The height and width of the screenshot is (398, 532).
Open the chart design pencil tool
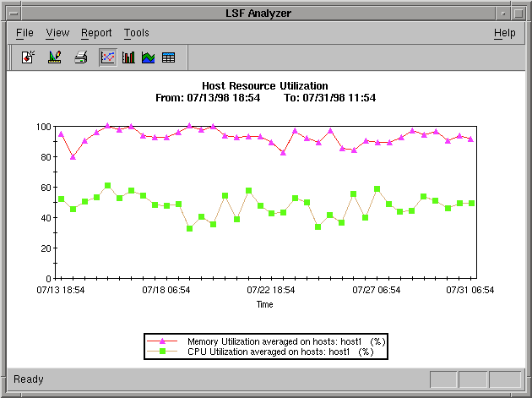55,57
